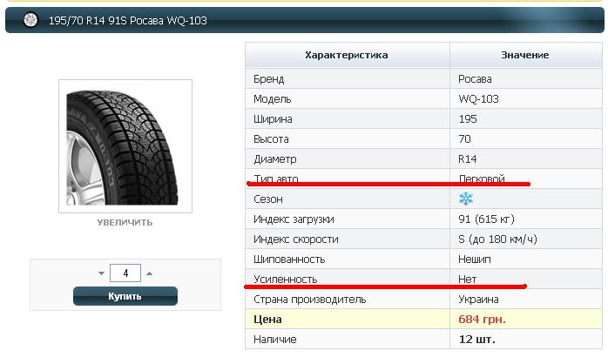Click the snowflake winter season icon
The width and height of the screenshot is (608, 364).
pyautogui.click(x=466, y=199)
